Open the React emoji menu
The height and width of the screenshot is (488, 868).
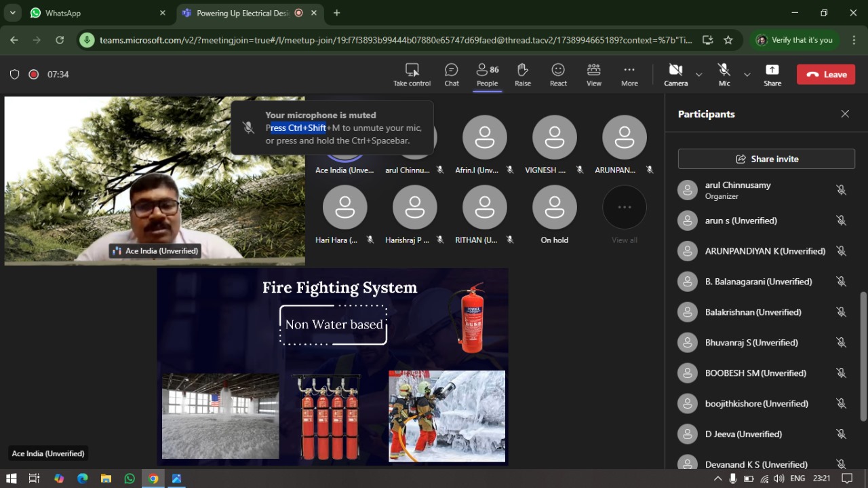(x=558, y=74)
